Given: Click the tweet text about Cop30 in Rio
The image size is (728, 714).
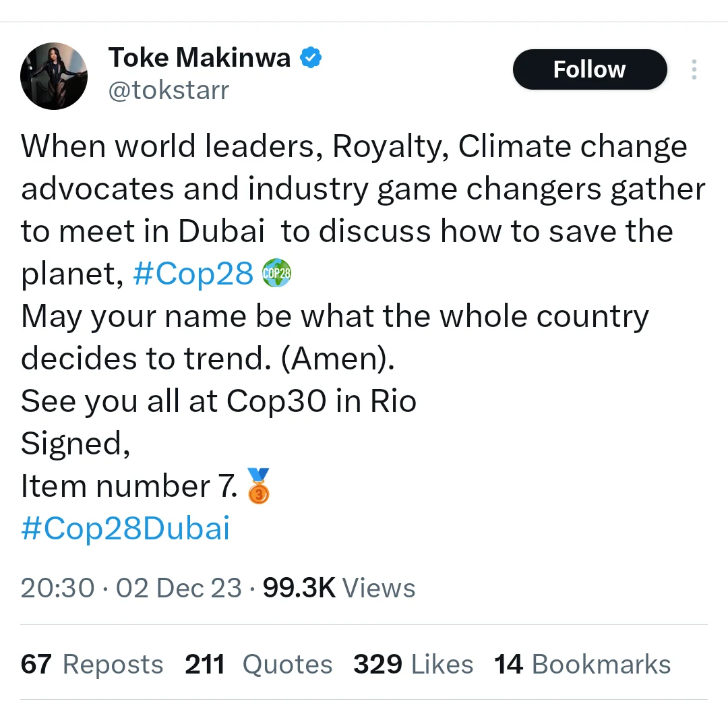Looking at the screenshot, I should click(218, 401).
